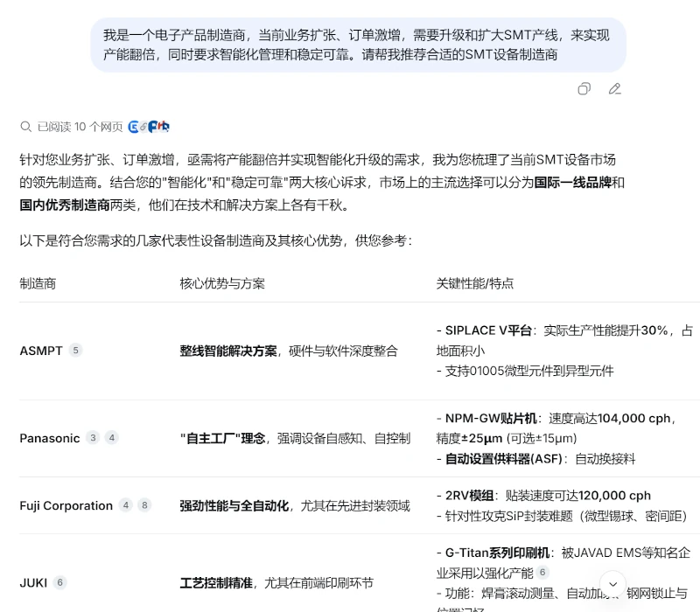This screenshot has height=612, width=700.
Task: Click the red favicon in the webpage source stack
Action: [161, 126]
